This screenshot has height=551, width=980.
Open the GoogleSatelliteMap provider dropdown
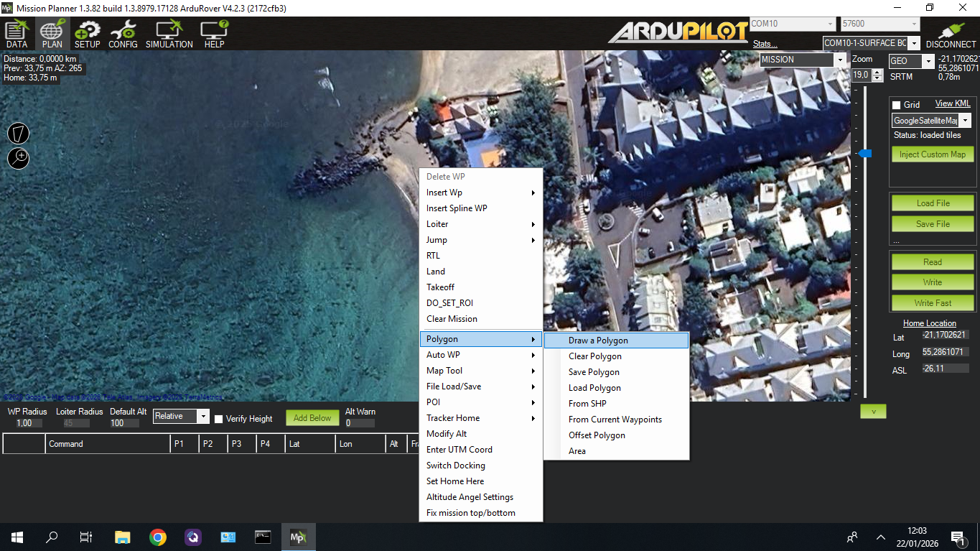click(965, 121)
